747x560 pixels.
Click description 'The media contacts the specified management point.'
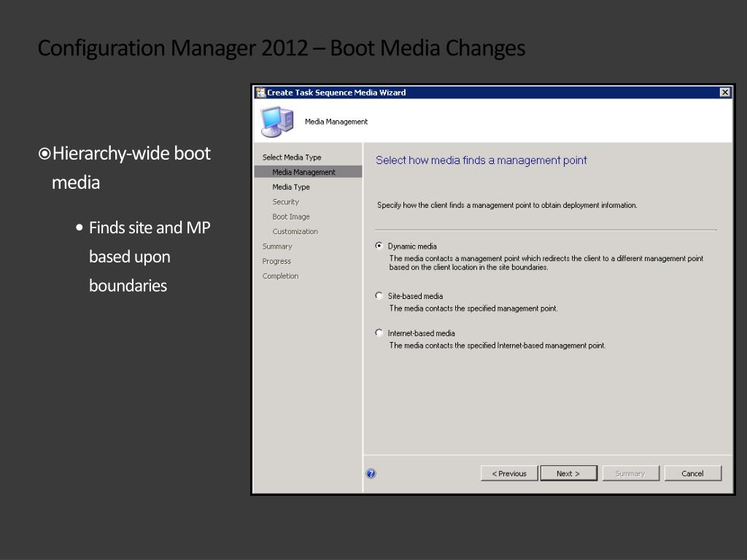click(x=473, y=308)
